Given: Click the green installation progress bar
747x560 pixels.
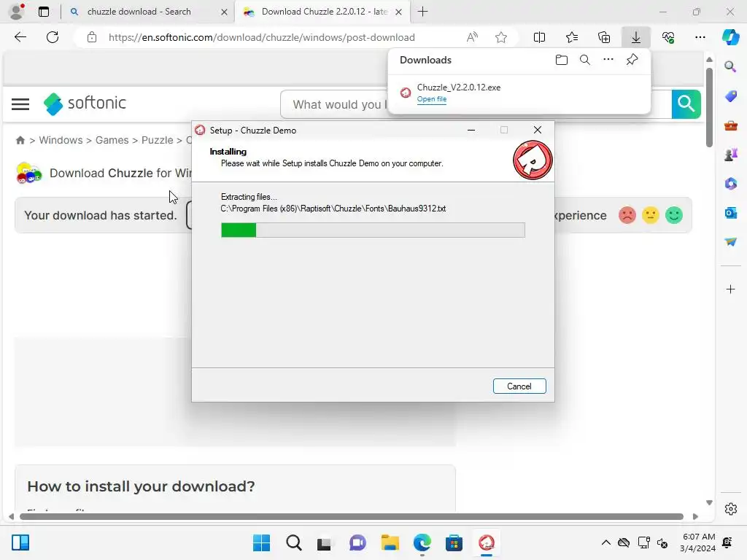Looking at the screenshot, I should click(x=373, y=230).
